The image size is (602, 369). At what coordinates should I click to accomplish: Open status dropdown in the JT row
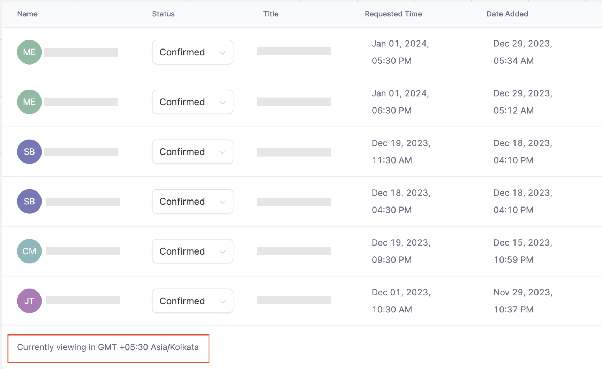[x=192, y=301]
